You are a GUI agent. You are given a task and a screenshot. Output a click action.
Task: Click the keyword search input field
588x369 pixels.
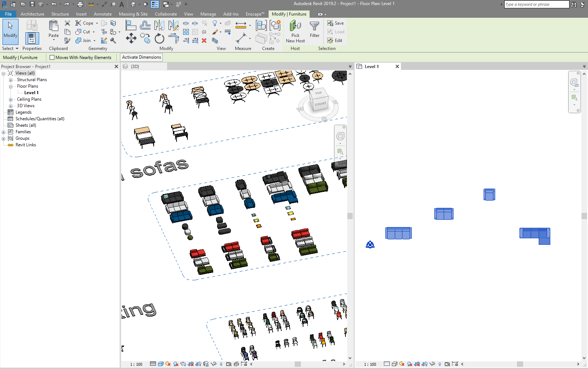(x=537, y=4)
